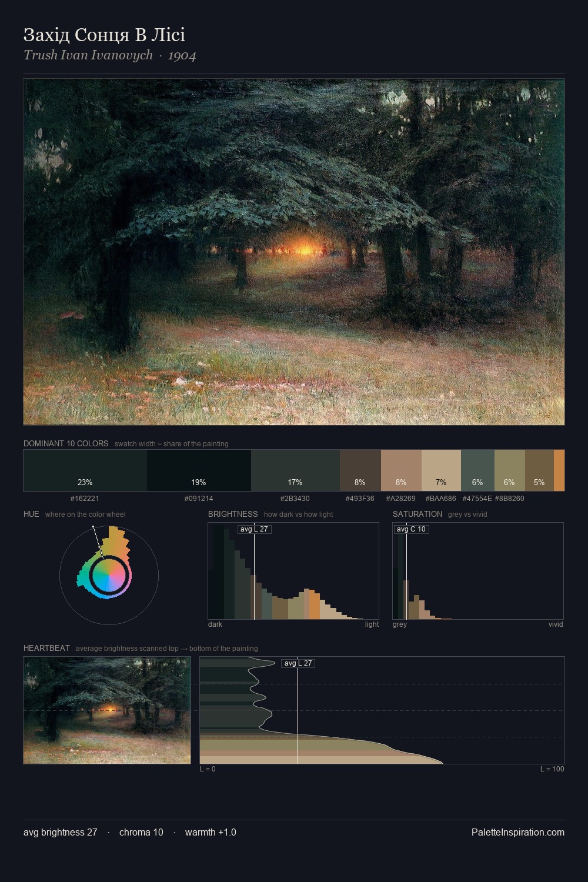Click hex code '#091214' label
588x882 pixels.
pos(199,499)
